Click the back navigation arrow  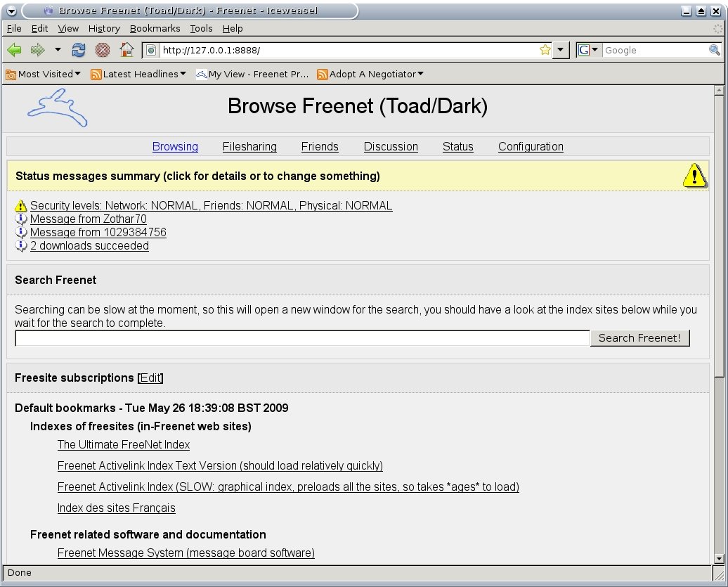13,50
